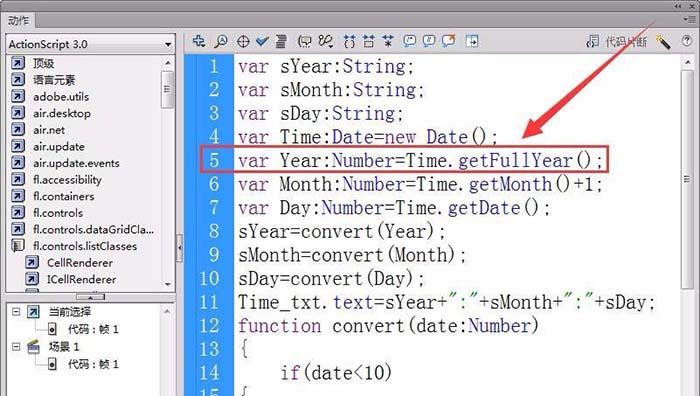This screenshot has width=700, height=396.
Task: Open the 语言元素 package
Action: tap(54, 80)
